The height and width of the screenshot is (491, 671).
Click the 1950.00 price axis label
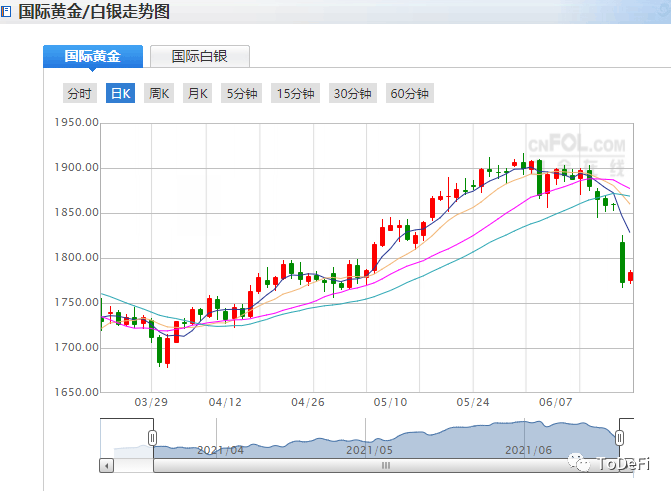[77, 122]
